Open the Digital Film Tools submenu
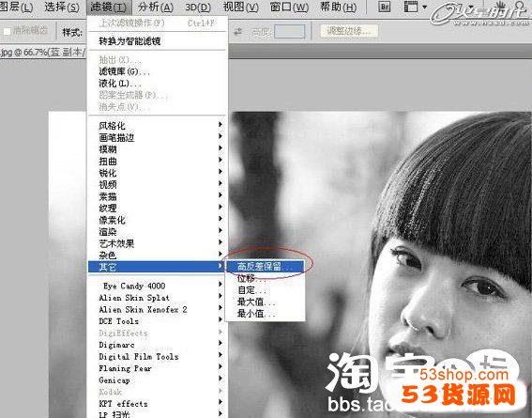 pos(158,357)
